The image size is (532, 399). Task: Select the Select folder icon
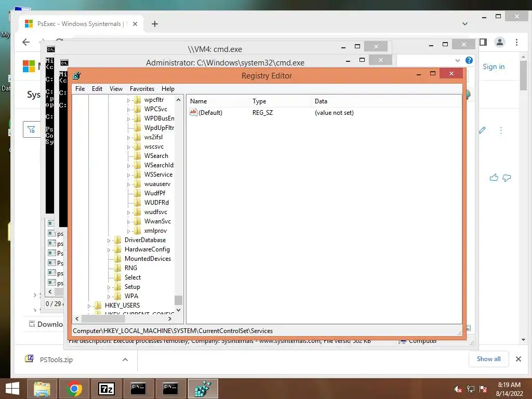coord(118,277)
